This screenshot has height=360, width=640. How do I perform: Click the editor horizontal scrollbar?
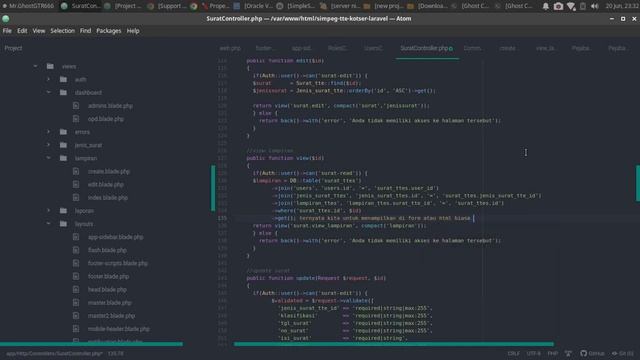tap(394, 344)
